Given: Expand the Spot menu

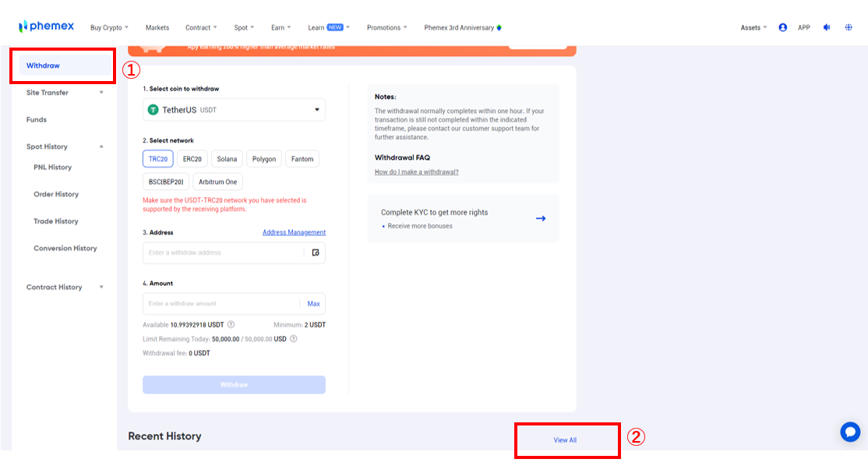Looking at the screenshot, I should click(x=244, y=28).
